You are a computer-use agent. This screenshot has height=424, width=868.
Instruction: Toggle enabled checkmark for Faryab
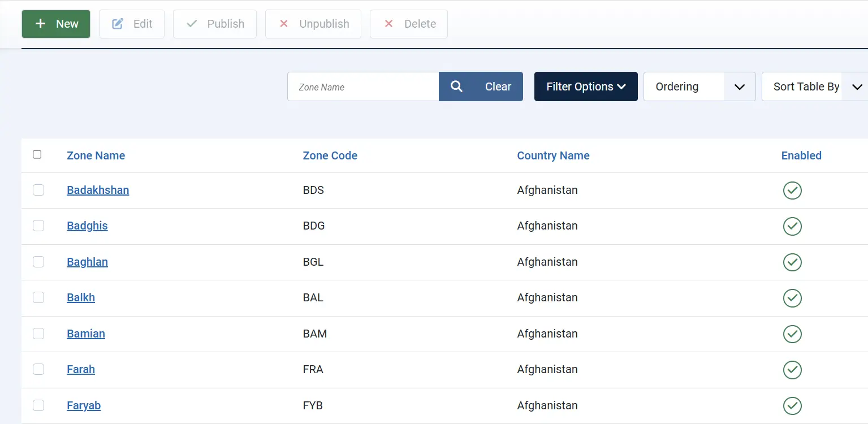coord(792,406)
